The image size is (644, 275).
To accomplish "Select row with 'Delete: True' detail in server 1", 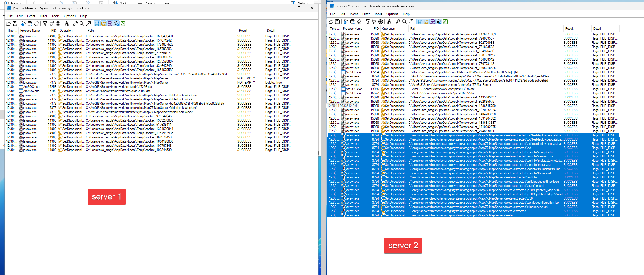I will [x=149, y=82].
